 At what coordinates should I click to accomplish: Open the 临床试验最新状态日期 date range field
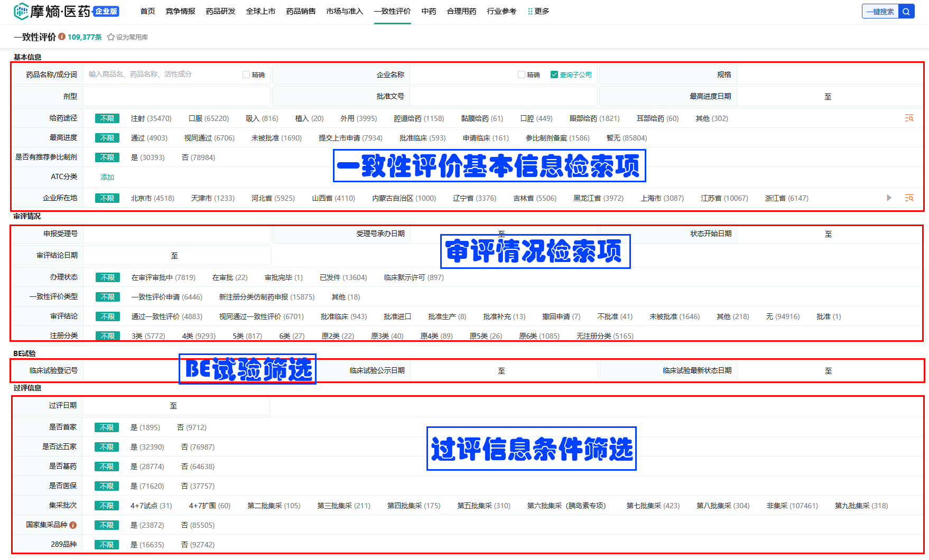pyautogui.click(x=830, y=371)
